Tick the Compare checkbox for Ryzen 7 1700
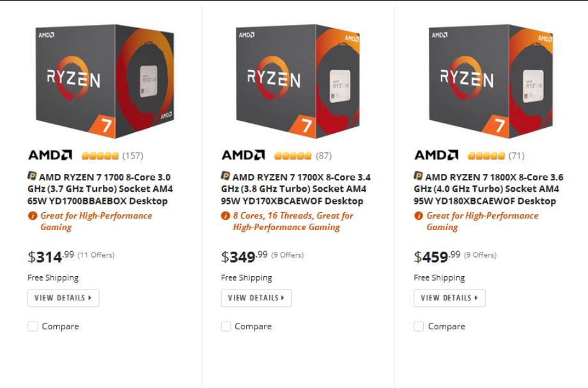 (x=33, y=327)
